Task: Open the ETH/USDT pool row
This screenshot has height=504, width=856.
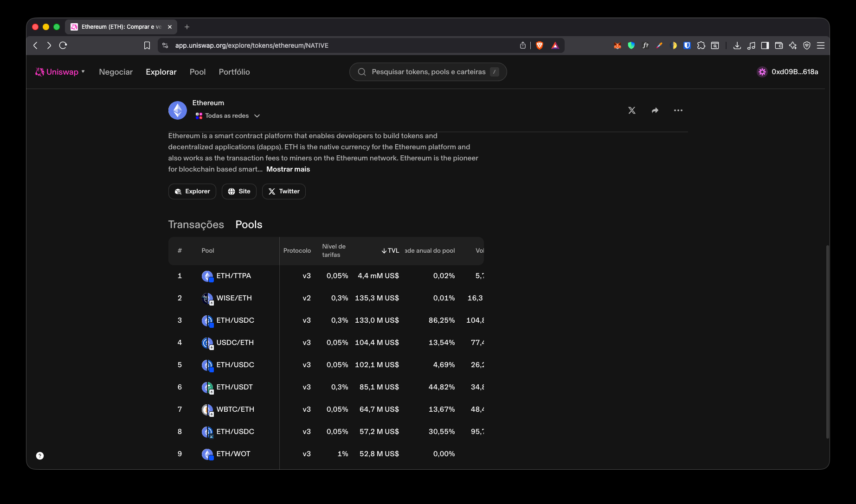Action: 326,387
